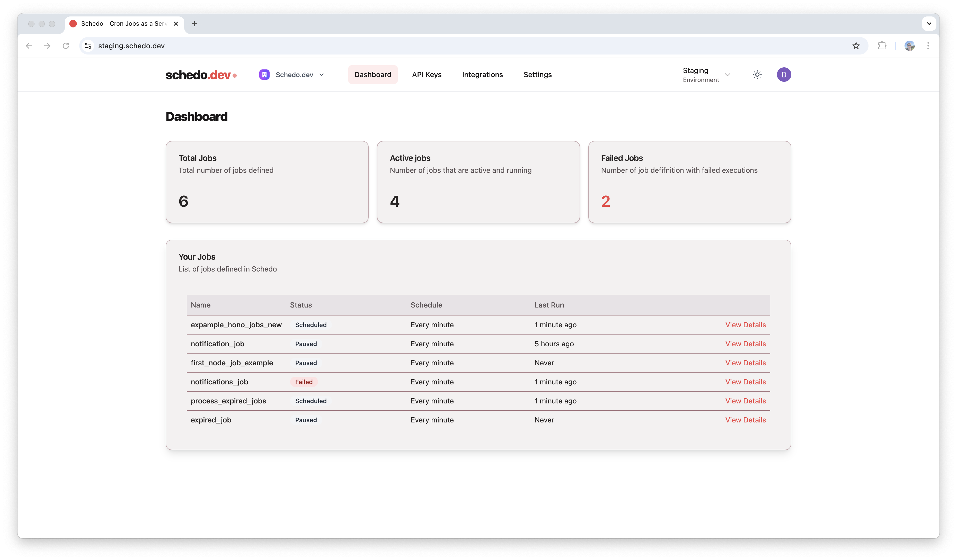
Task: Expand the Schedo.dev organization dropdown
Action: point(292,75)
